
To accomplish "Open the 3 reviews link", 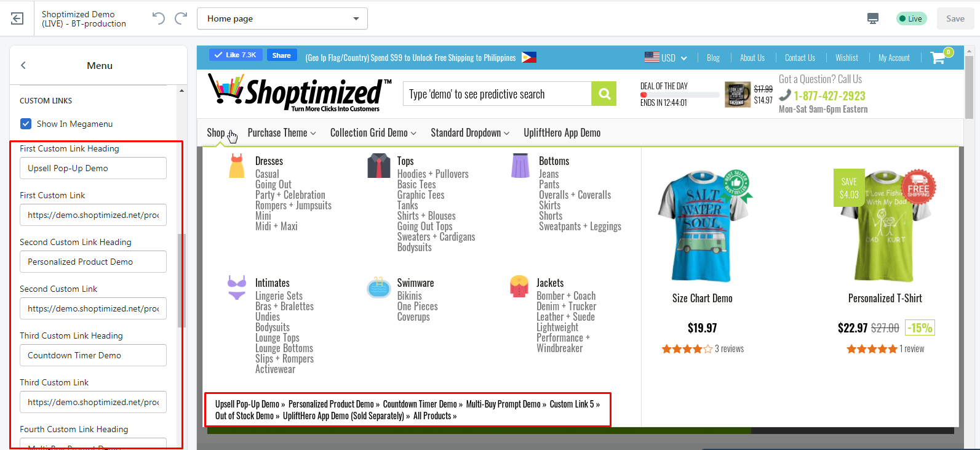I will tap(729, 348).
